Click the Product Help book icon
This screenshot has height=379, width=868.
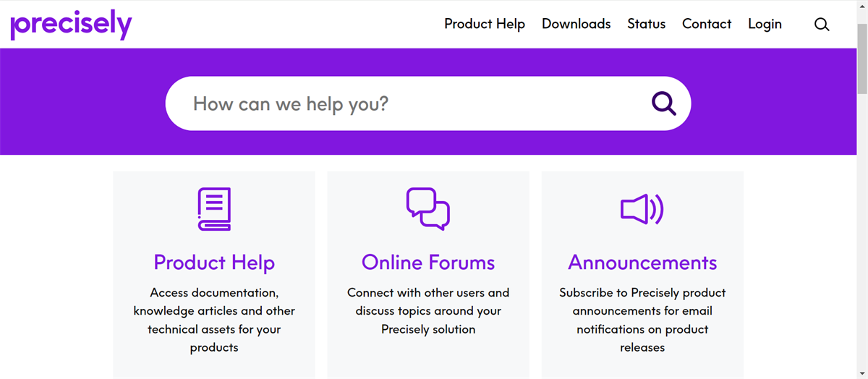(x=214, y=209)
